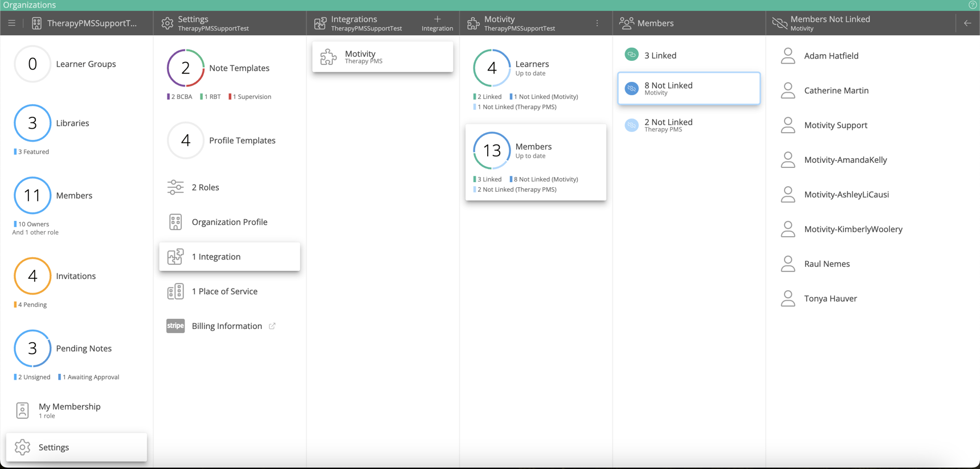The width and height of the screenshot is (980, 469).
Task: Add a new Integration with plus icon
Action: 437,23
